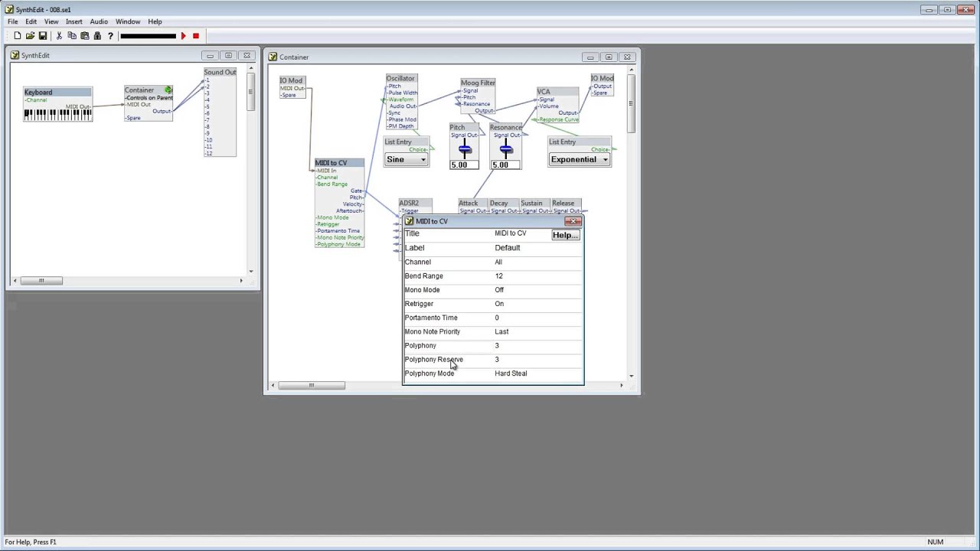The image size is (980, 551).
Task: Select the ADSR2 module header
Action: click(415, 204)
